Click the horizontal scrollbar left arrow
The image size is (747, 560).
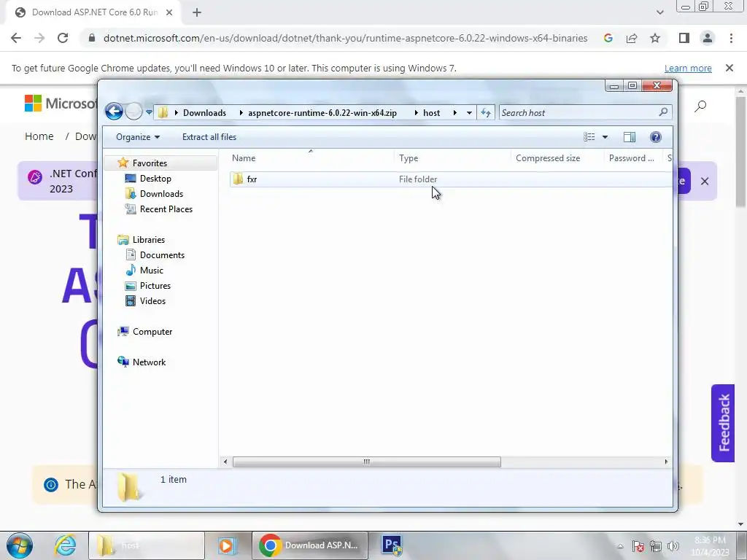point(225,462)
